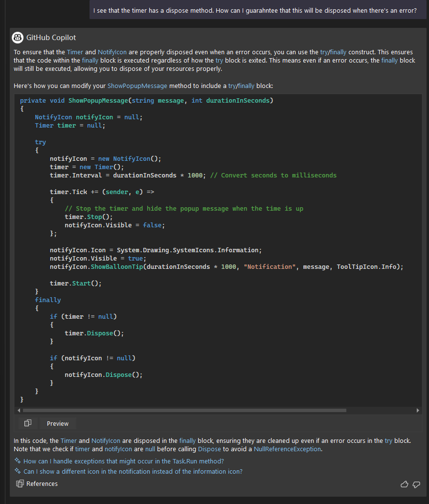Open the null link in the closing note
Screen dimensions: 429x504
150,449
